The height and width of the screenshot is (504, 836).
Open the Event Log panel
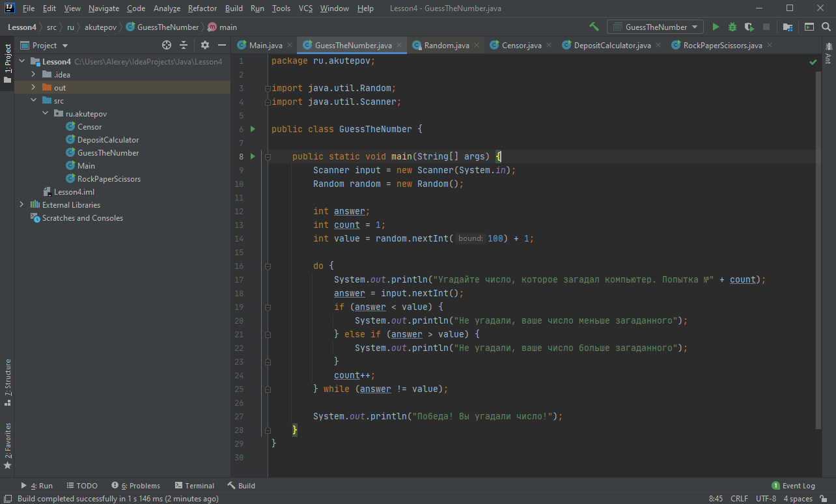(x=793, y=486)
